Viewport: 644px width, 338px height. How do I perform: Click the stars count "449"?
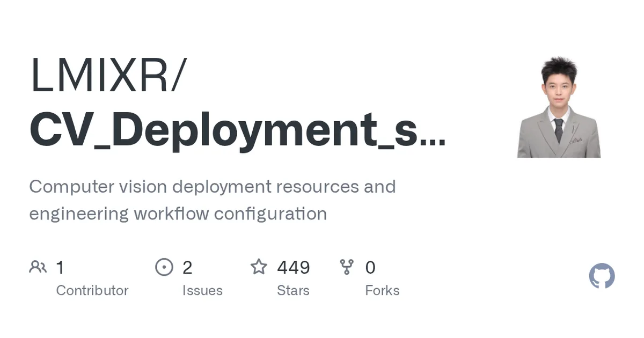tap(294, 267)
